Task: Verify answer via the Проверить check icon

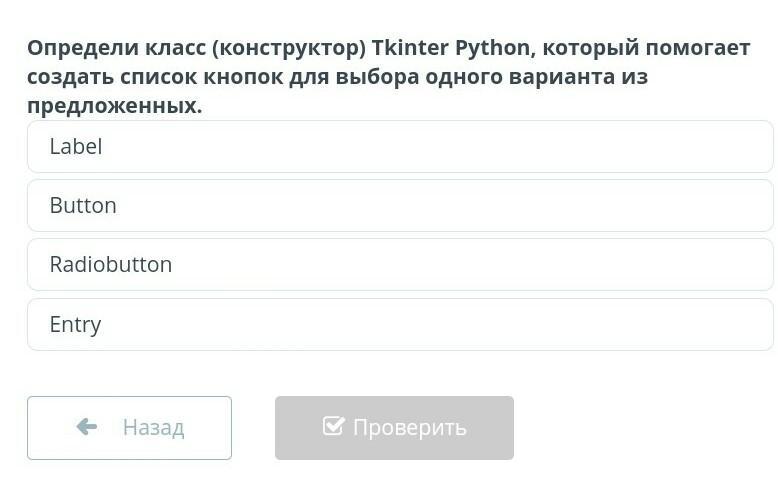Action: (334, 427)
